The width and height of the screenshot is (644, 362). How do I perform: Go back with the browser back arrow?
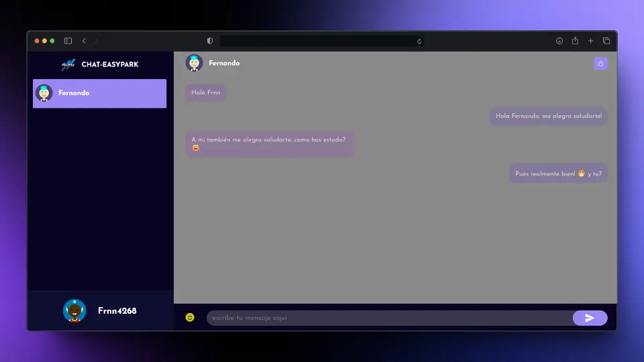coord(85,41)
